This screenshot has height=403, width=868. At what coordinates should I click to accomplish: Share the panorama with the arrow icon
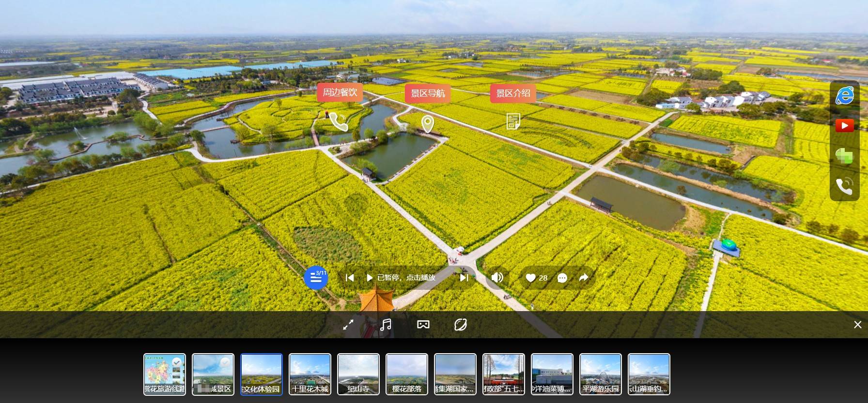point(584,278)
